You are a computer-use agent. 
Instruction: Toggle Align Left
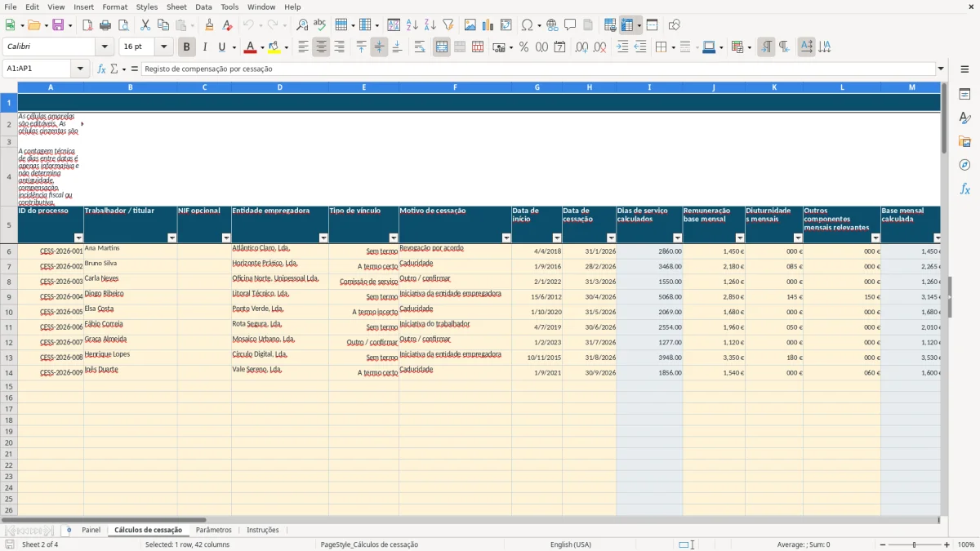tap(303, 47)
